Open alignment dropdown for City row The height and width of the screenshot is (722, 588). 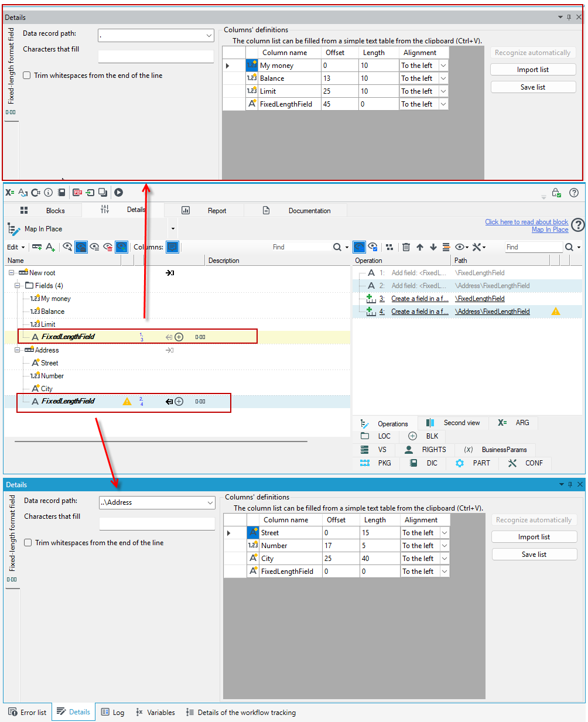(445, 559)
